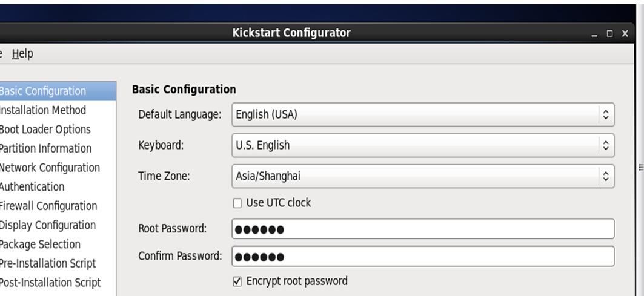Open the Keyboard layout dropdown
Screen dimensions: 644x296
tap(423, 145)
